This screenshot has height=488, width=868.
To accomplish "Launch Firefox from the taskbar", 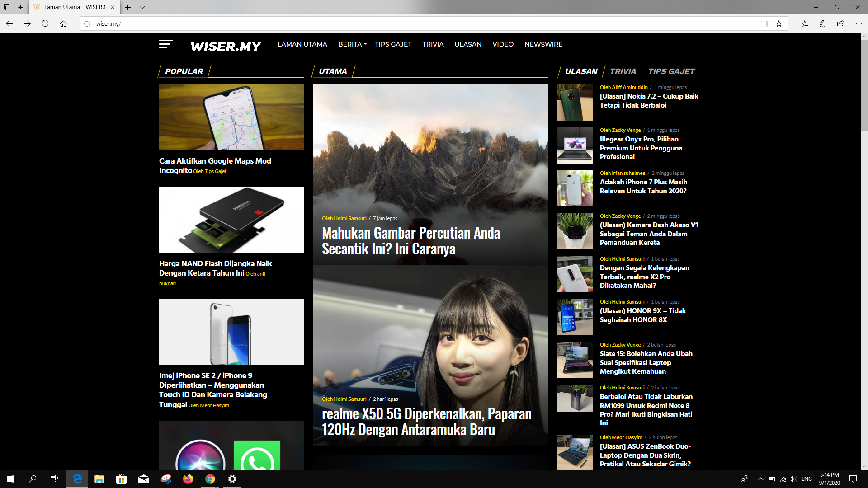I will click(188, 479).
